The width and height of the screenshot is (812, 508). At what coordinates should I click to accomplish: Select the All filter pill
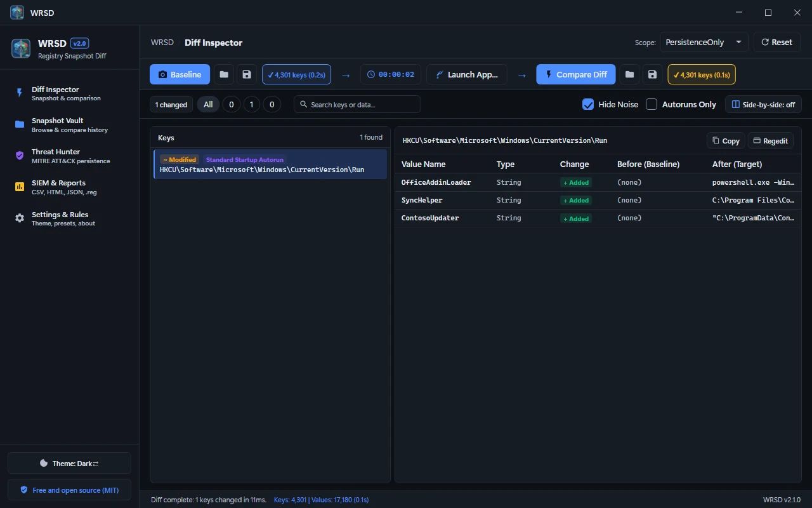(x=208, y=104)
